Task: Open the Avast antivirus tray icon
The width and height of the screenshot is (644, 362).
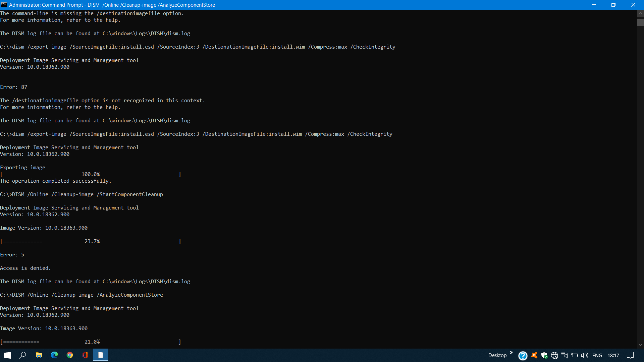Action: (x=534, y=355)
